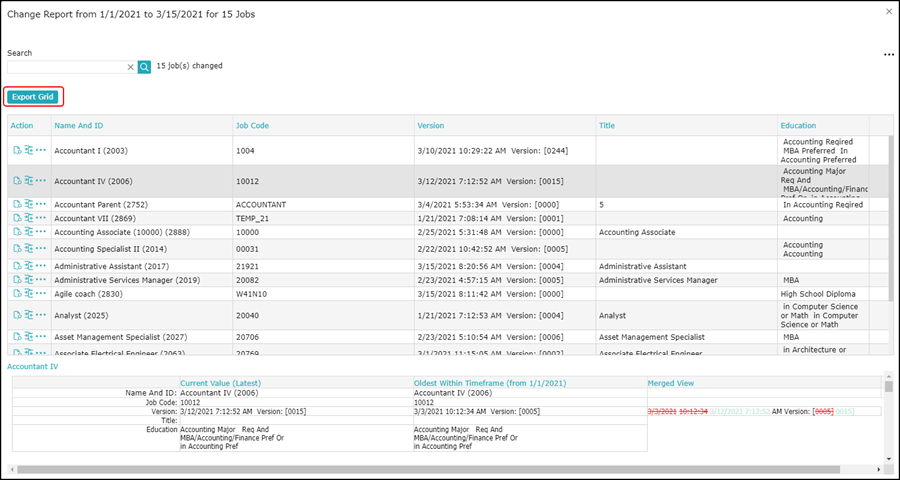Sort by the Version column header
The height and width of the screenshot is (480, 900).
pos(430,126)
